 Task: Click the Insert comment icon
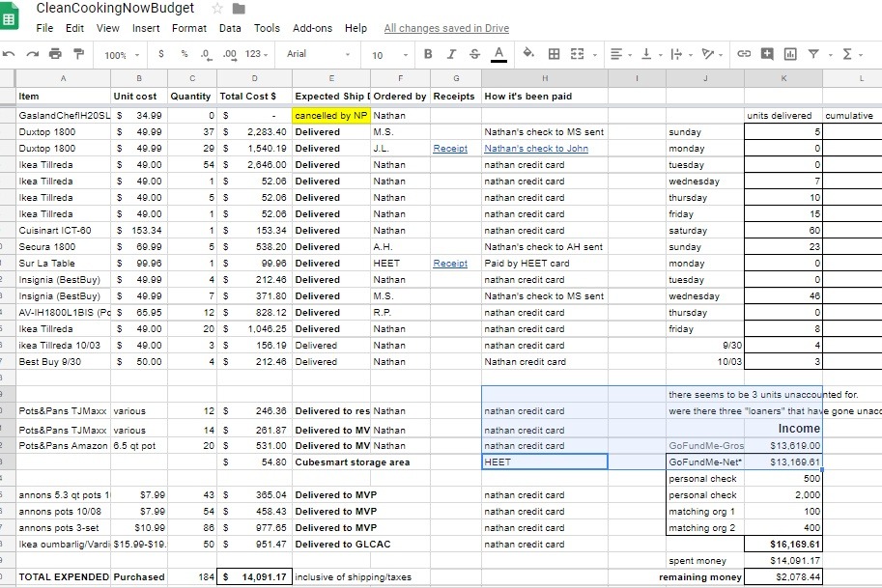[x=767, y=54]
